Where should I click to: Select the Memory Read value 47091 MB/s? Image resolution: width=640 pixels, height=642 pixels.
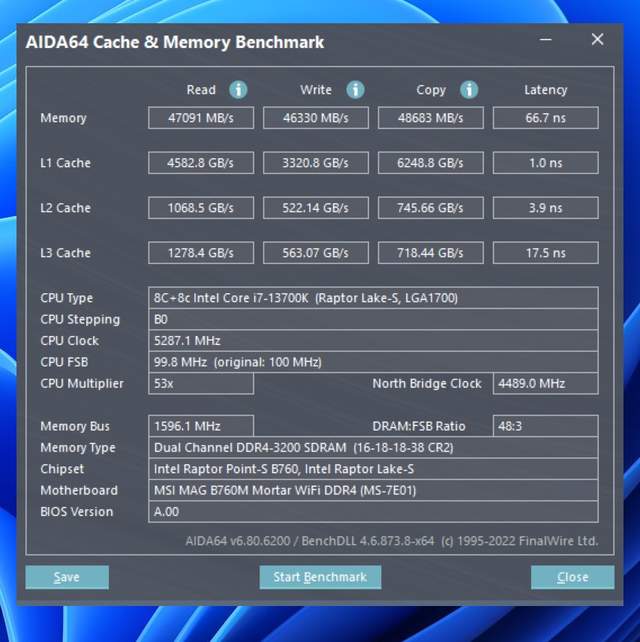pyautogui.click(x=201, y=118)
